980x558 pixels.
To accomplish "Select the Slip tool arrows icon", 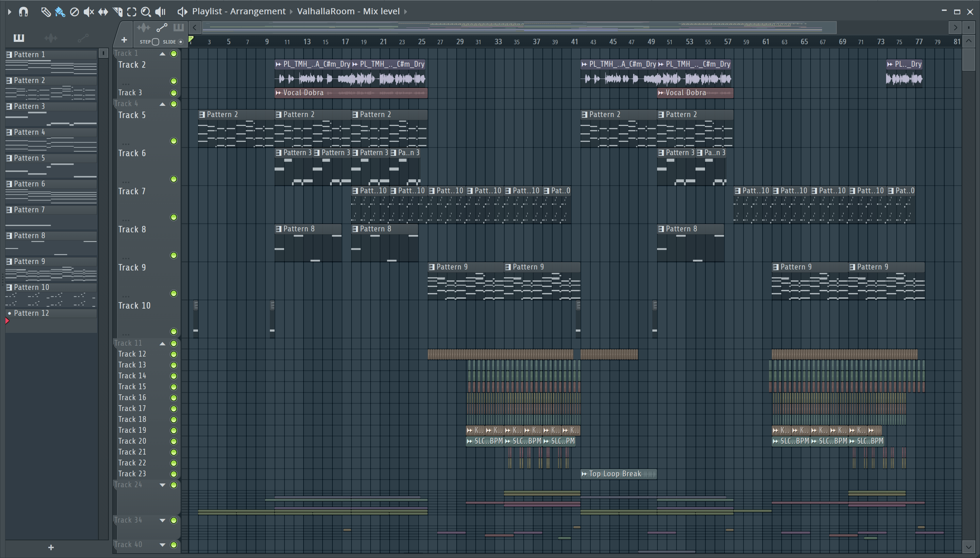I will pyautogui.click(x=103, y=12).
